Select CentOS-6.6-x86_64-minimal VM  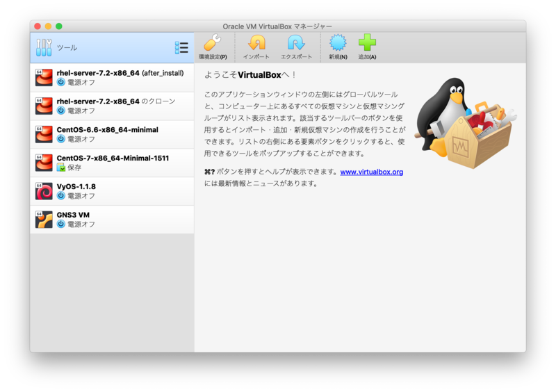pyautogui.click(x=112, y=134)
